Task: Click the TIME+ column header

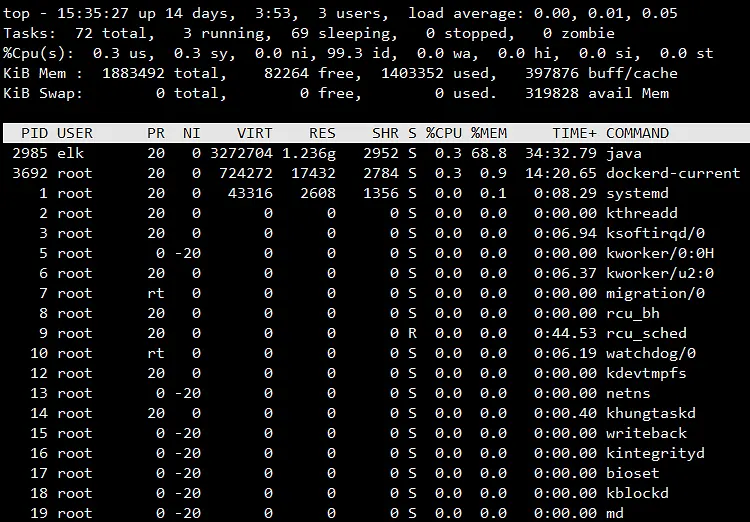Action: [x=574, y=133]
